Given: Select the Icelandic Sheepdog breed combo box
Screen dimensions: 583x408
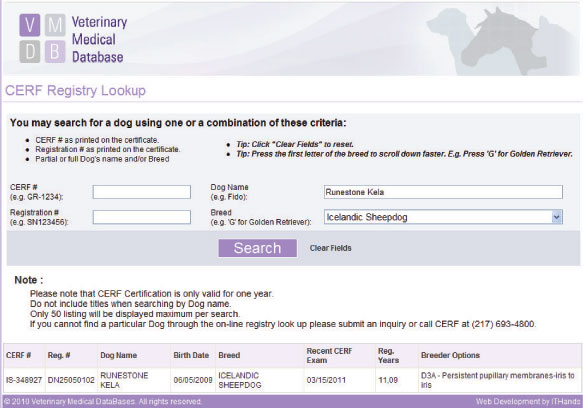Looking at the screenshot, I should pyautogui.click(x=443, y=217).
